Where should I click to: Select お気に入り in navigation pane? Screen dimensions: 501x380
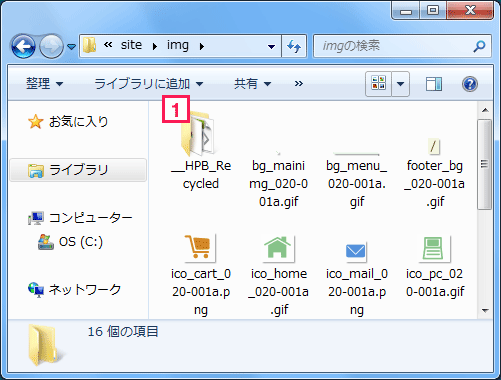click(79, 122)
